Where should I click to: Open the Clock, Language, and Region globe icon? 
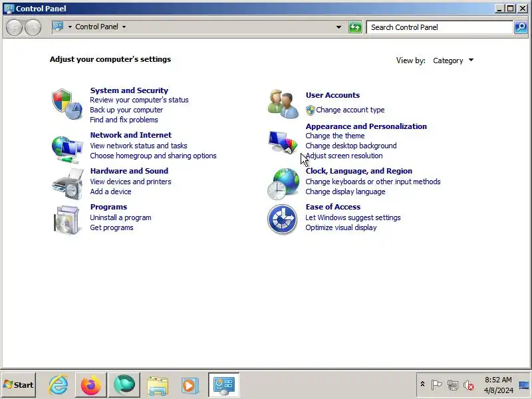pyautogui.click(x=283, y=184)
